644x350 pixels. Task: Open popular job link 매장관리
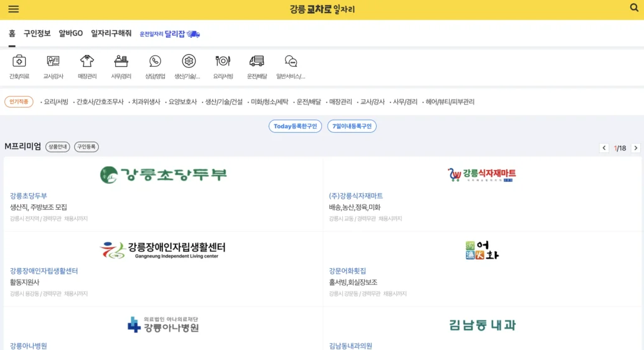click(x=340, y=101)
